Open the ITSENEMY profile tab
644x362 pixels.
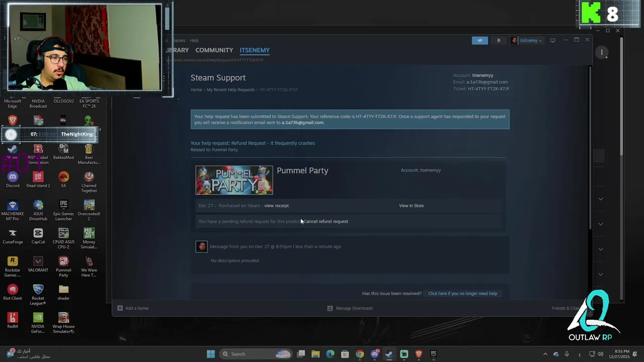[x=255, y=50]
